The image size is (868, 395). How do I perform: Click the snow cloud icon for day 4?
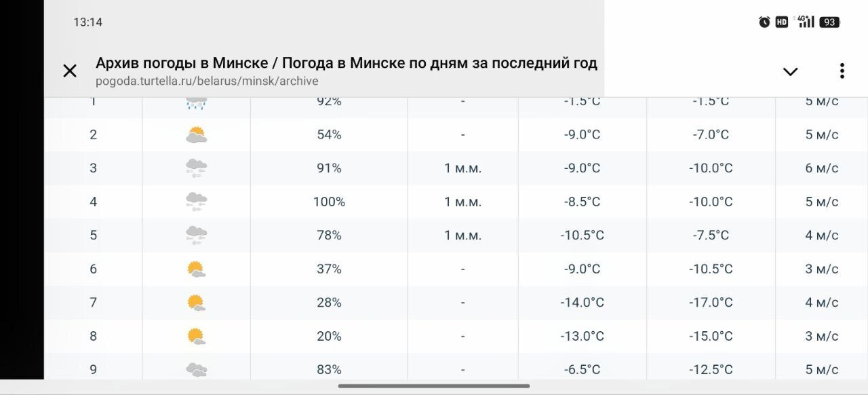196,202
